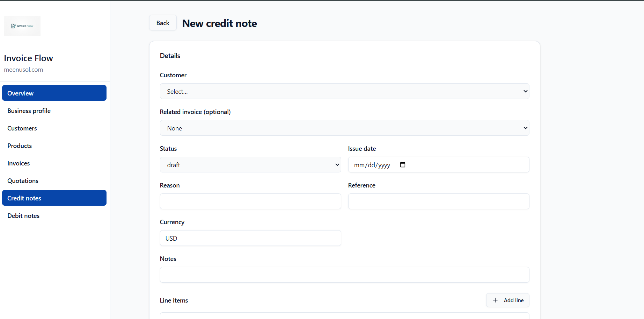Screen dimensions: 644x319
Task: Open the Quotations section
Action: coord(54,180)
